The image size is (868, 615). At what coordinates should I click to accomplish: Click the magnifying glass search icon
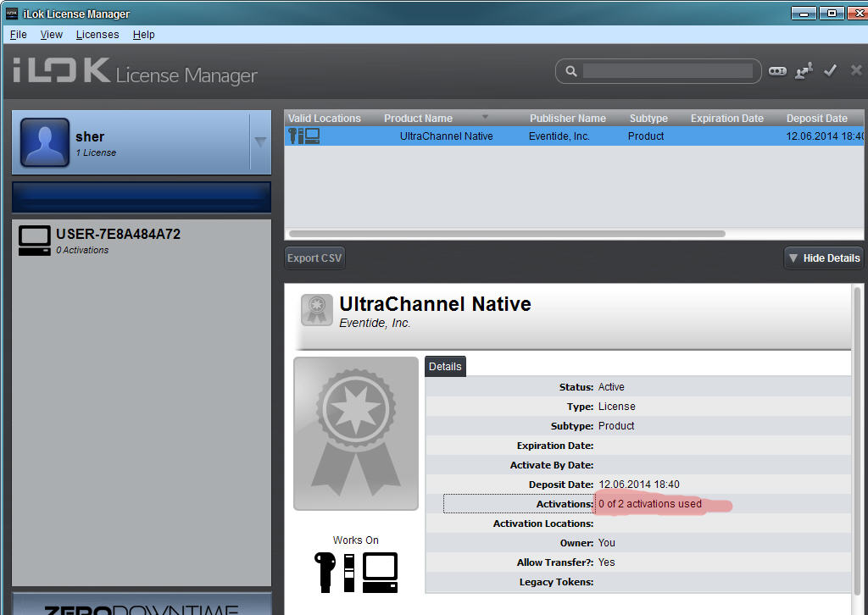pyautogui.click(x=571, y=71)
